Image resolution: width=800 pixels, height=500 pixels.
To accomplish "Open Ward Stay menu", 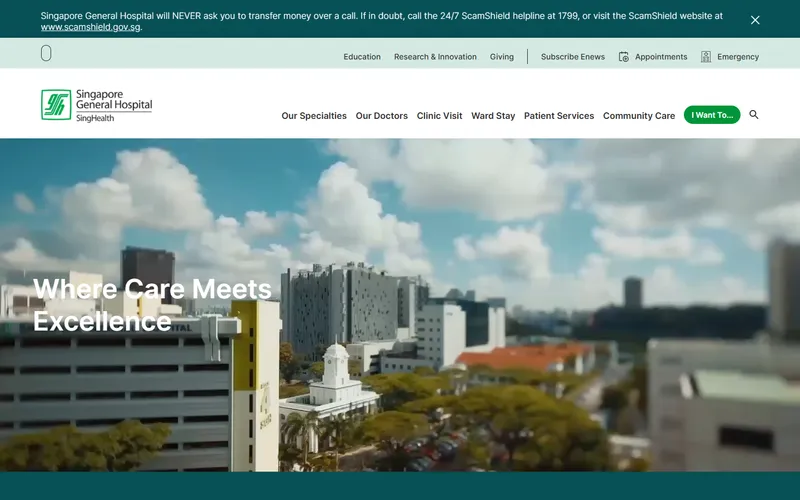I will [493, 116].
